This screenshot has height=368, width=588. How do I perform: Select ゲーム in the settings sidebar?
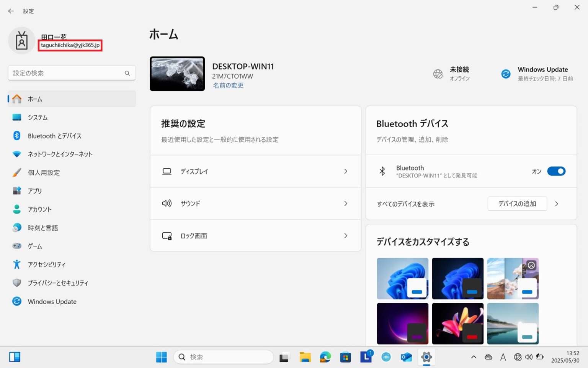point(35,246)
